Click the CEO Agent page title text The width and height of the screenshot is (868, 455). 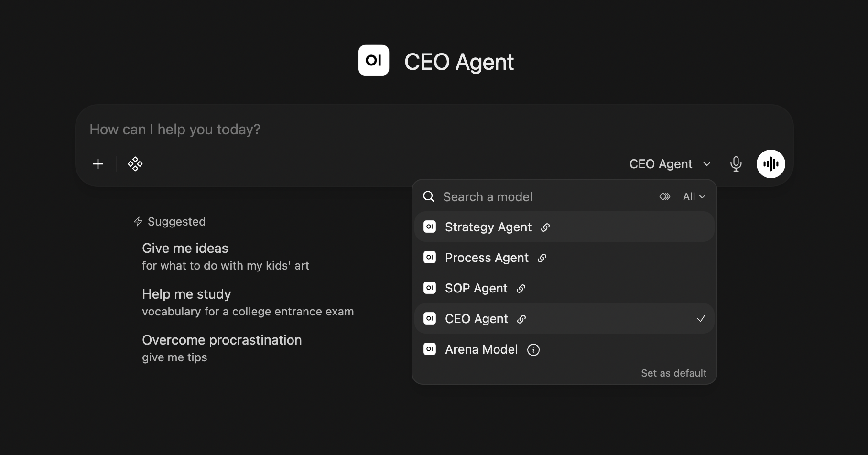click(x=459, y=62)
